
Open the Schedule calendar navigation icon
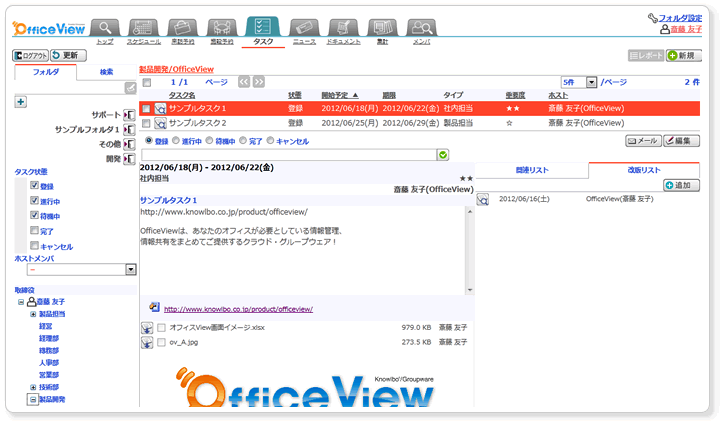point(143,28)
